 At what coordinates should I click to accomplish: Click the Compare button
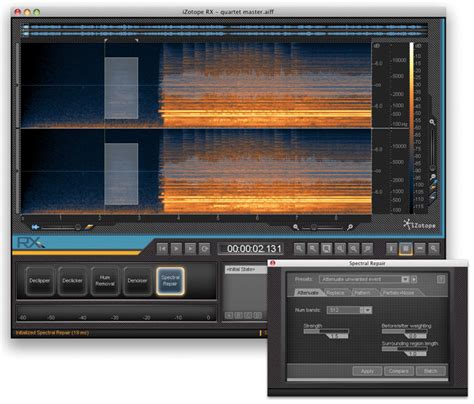click(399, 371)
